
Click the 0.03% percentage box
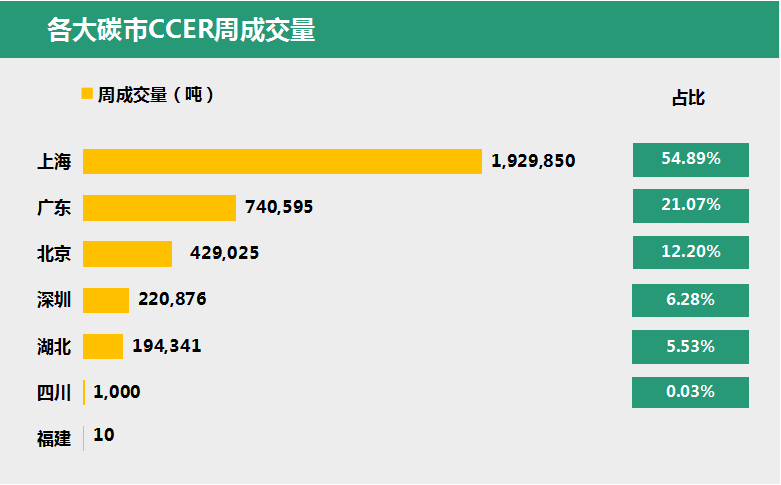pyautogui.click(x=690, y=392)
